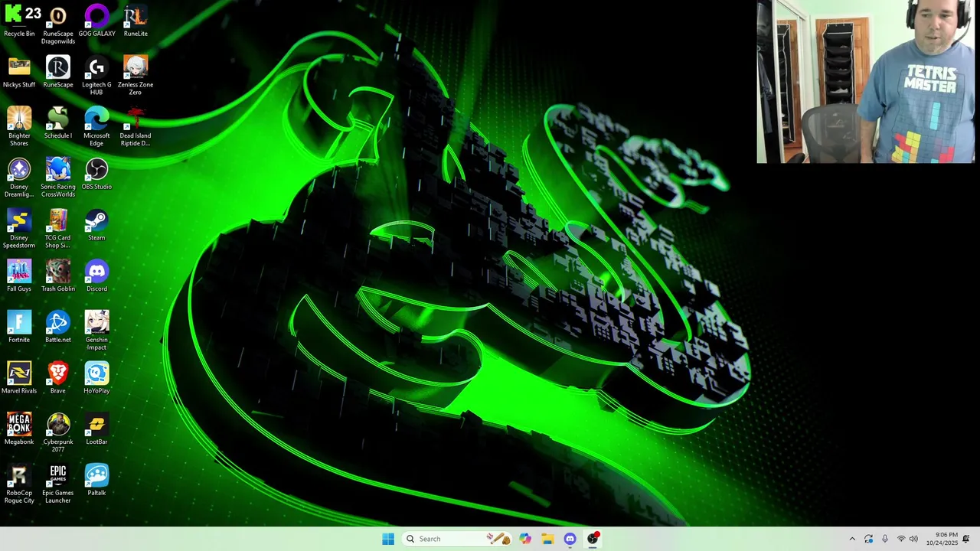Select Marvel Rivals desktop icon

click(x=19, y=378)
